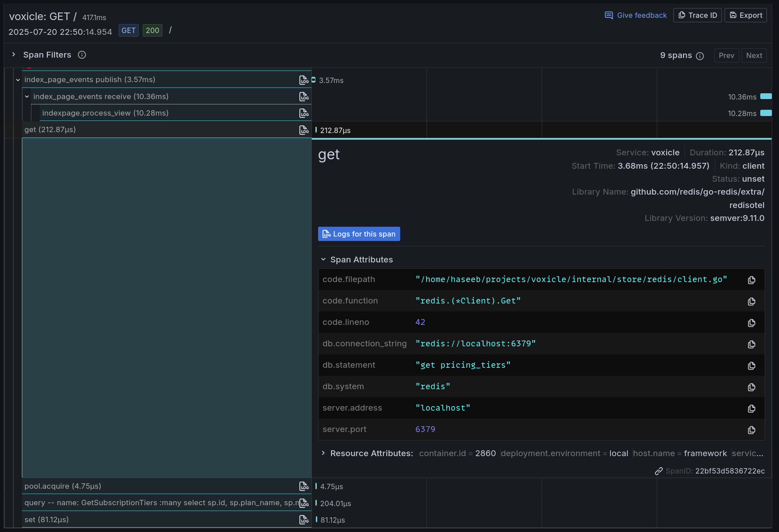The height and width of the screenshot is (532, 779).
Task: Expand the Span Filters section
Action: pyautogui.click(x=14, y=55)
